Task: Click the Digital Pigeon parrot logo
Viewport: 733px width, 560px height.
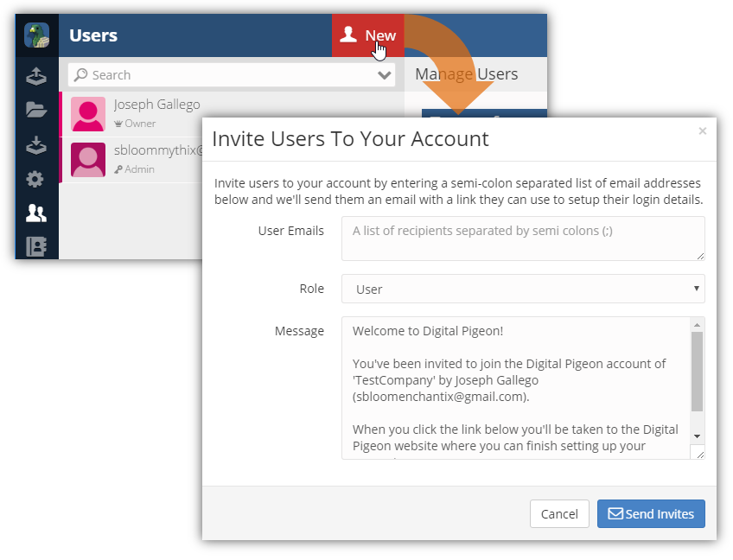Action: pyautogui.click(x=37, y=35)
